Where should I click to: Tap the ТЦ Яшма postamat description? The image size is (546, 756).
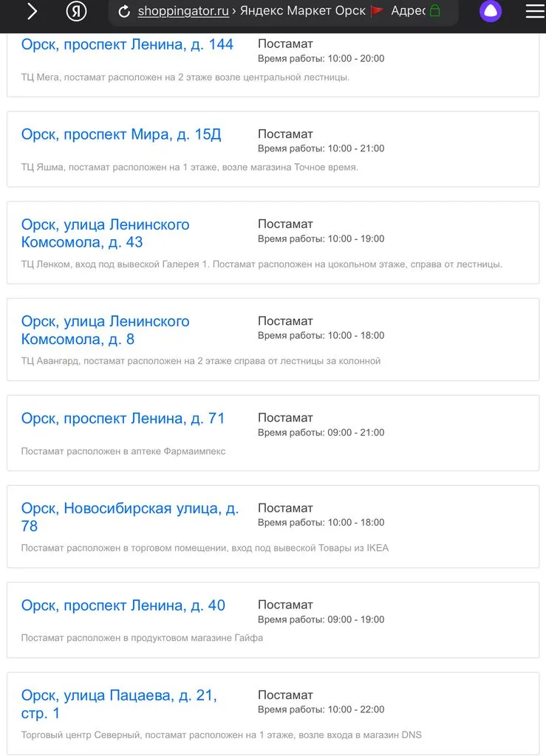(x=189, y=168)
